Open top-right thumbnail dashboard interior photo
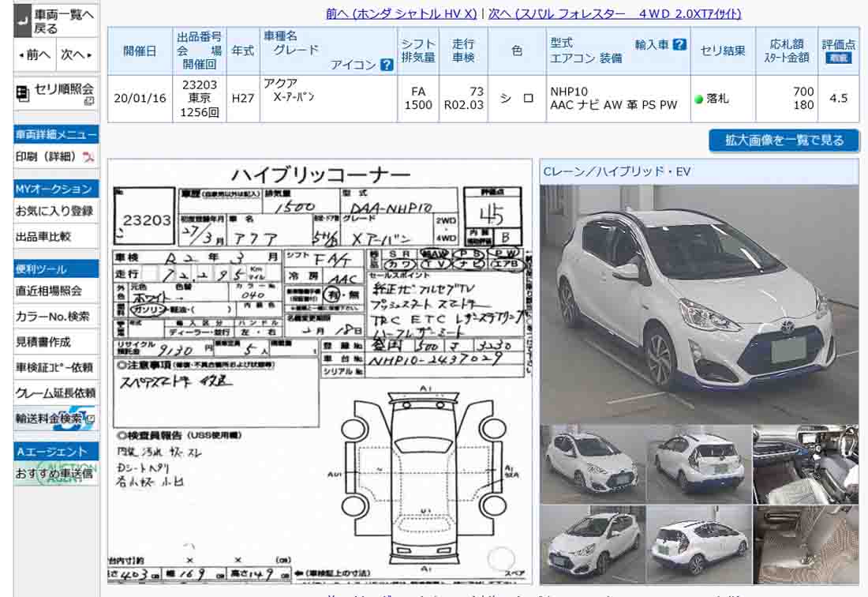Viewport: 868px width, 597px height. 806,464
